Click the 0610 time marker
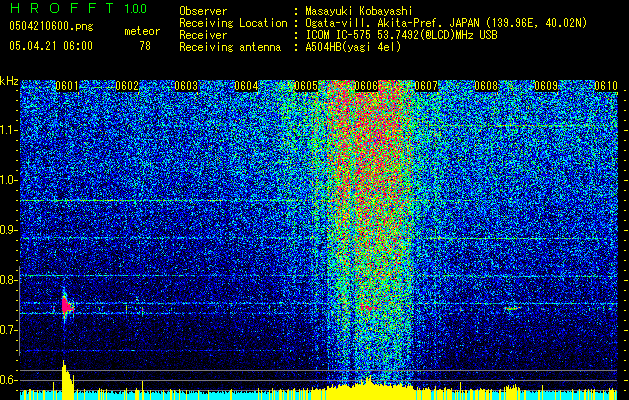This screenshot has width=629, height=400. (x=606, y=86)
